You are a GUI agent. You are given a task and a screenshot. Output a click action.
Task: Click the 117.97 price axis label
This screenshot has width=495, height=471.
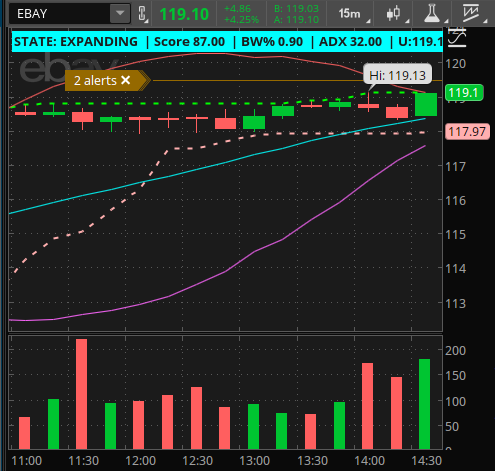[467, 132]
